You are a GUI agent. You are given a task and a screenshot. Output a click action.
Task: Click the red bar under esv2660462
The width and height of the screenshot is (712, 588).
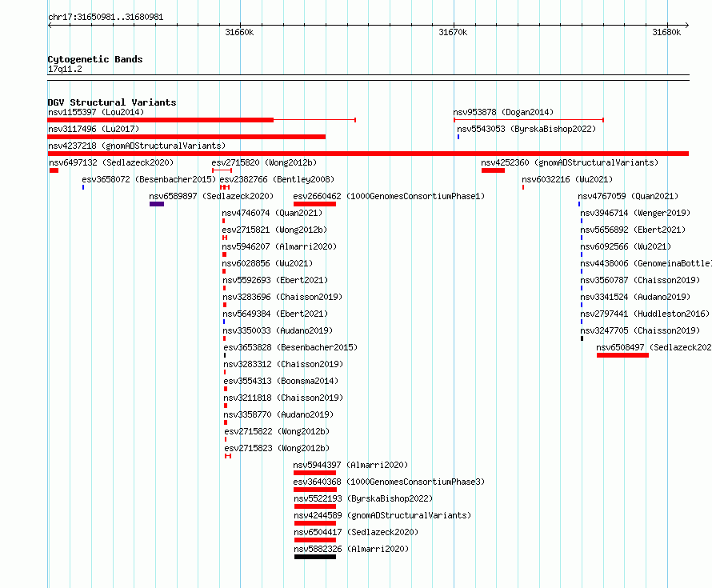tap(314, 204)
